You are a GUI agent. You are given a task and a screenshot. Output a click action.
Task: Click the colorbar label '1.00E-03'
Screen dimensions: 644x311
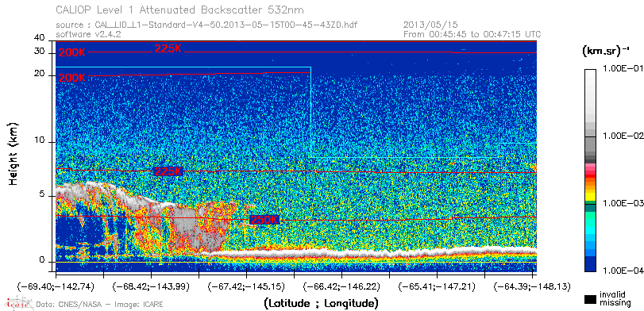[623, 204]
